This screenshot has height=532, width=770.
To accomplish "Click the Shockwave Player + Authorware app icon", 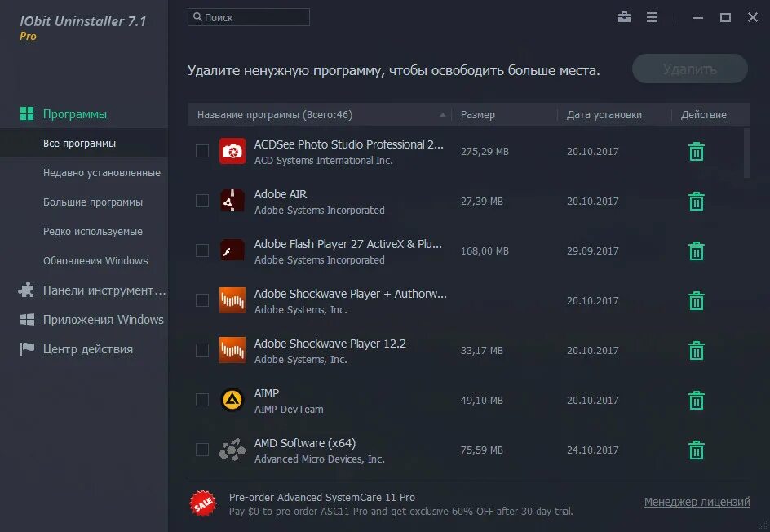I will [x=232, y=300].
